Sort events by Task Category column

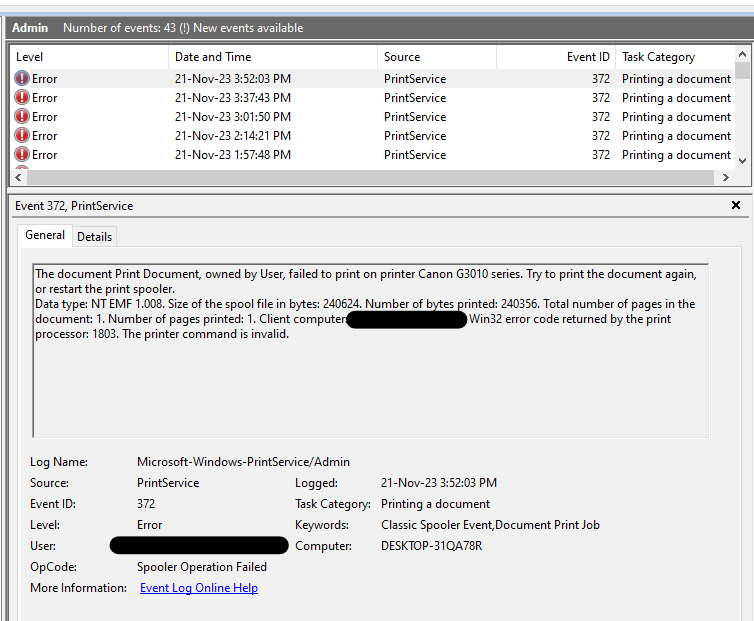[674, 57]
